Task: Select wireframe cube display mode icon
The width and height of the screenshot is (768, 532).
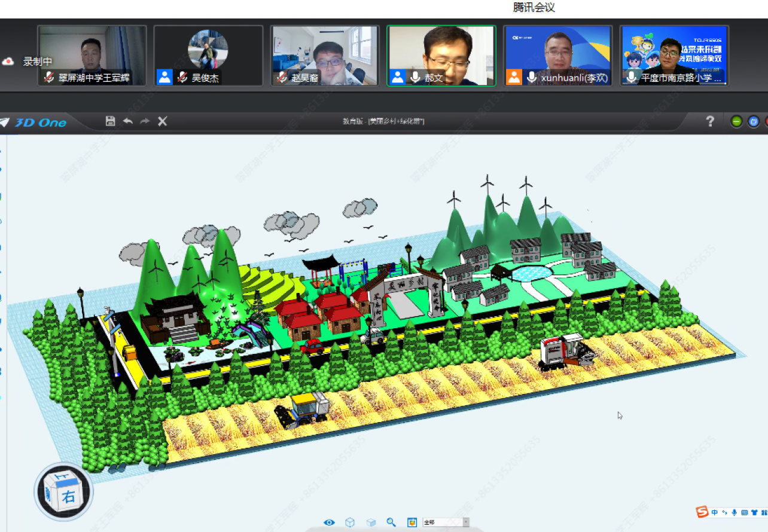Action: pos(350,522)
